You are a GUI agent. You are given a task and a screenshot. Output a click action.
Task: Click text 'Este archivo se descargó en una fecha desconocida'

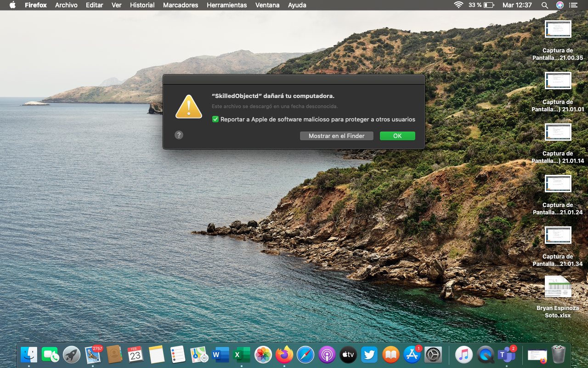(275, 106)
